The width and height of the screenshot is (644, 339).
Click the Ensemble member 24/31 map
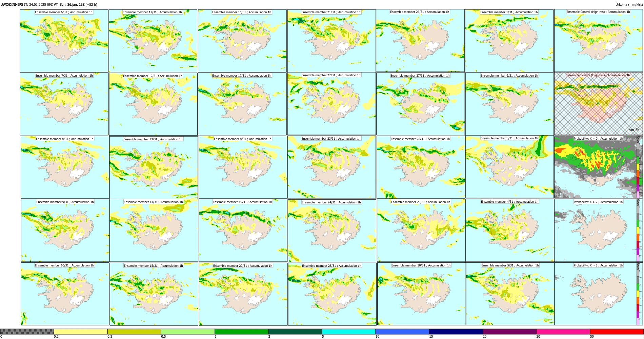(332, 231)
